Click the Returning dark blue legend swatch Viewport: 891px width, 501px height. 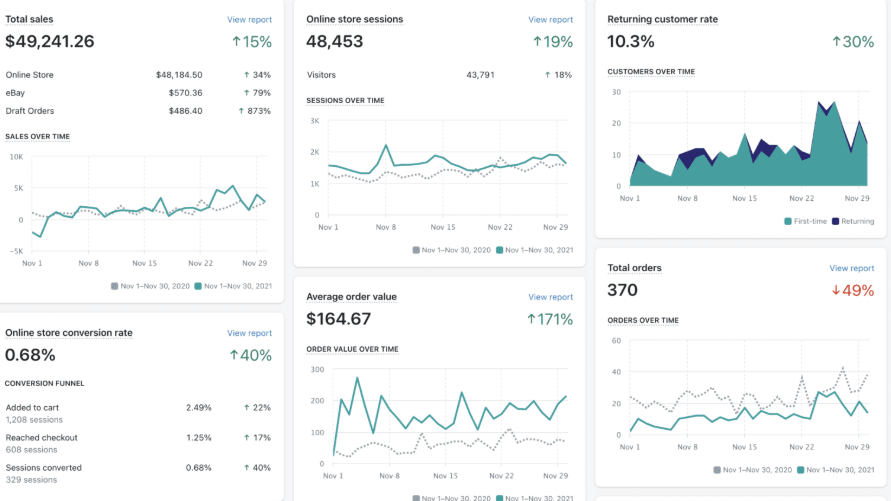pyautogui.click(x=835, y=221)
